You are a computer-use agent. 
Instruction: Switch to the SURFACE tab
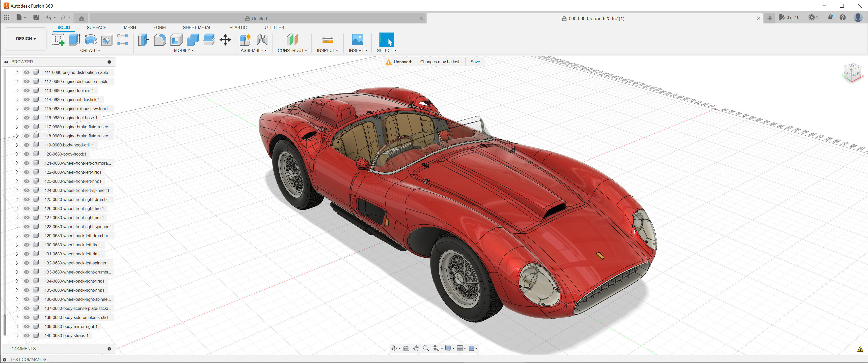96,28
